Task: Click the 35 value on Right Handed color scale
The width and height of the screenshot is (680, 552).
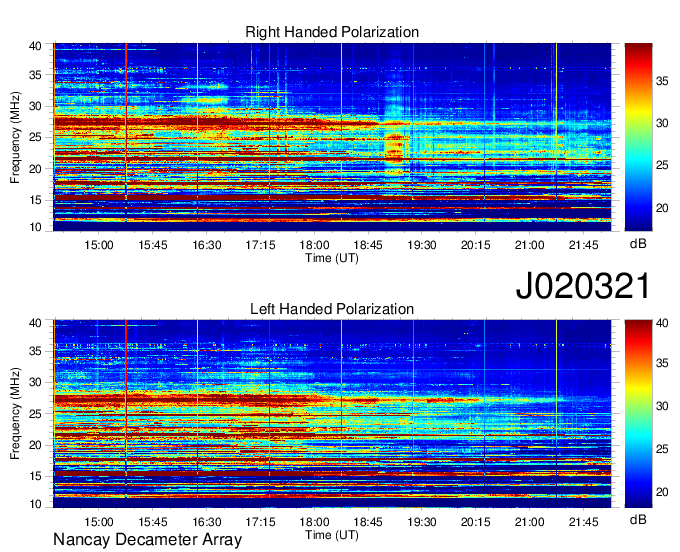Action: click(x=662, y=81)
